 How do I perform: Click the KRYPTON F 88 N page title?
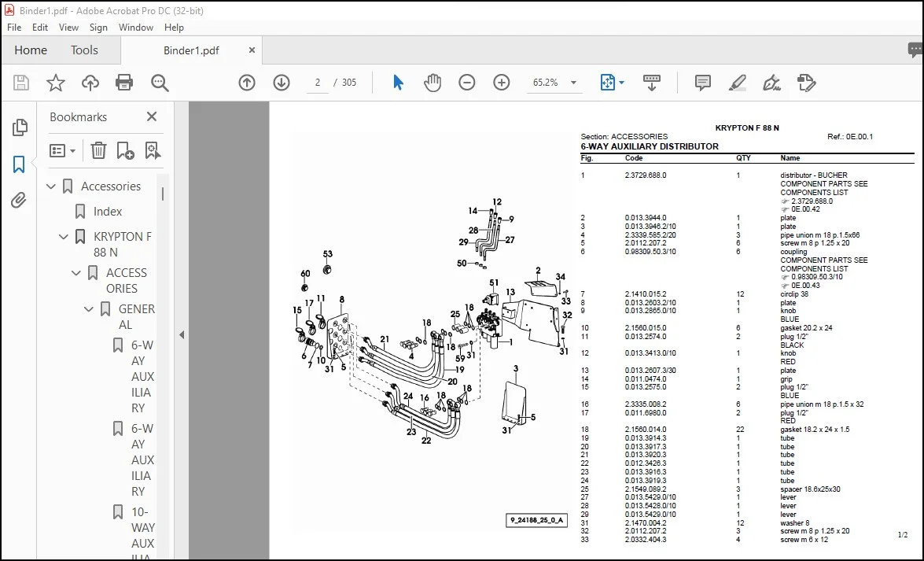(746, 128)
